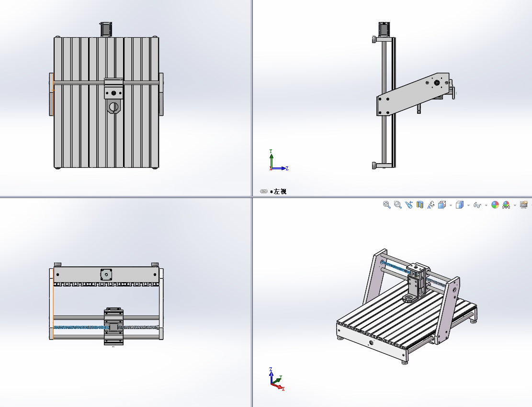
Task: Toggle the link views chain icon
Action: tap(263, 190)
